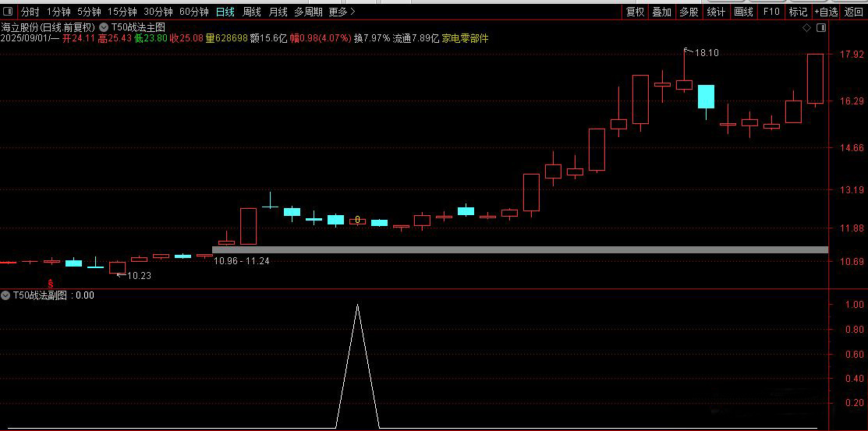This screenshot has width=868, height=431.
Task: Click the stock title 海立股份(日线.前复权)
Action: point(48,26)
